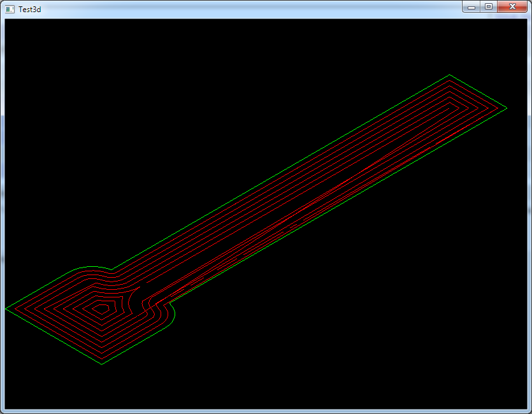The image size is (532, 414).
Task: Click the "Test3d" window title text
Action: (30, 10)
